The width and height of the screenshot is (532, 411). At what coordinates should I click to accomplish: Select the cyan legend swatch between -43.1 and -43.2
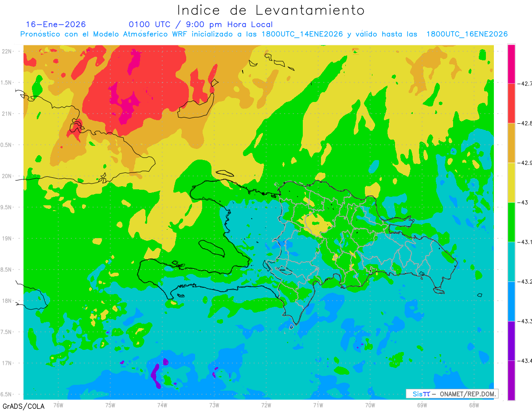[511, 262]
